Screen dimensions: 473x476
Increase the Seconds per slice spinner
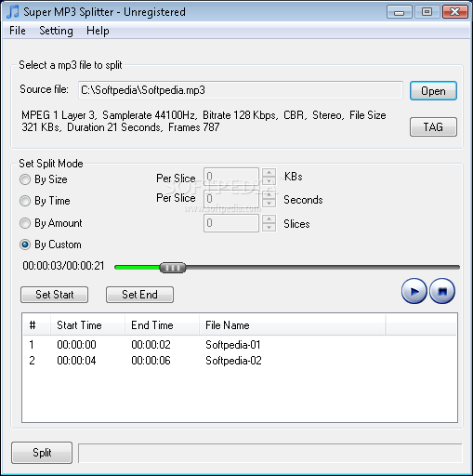269,194
